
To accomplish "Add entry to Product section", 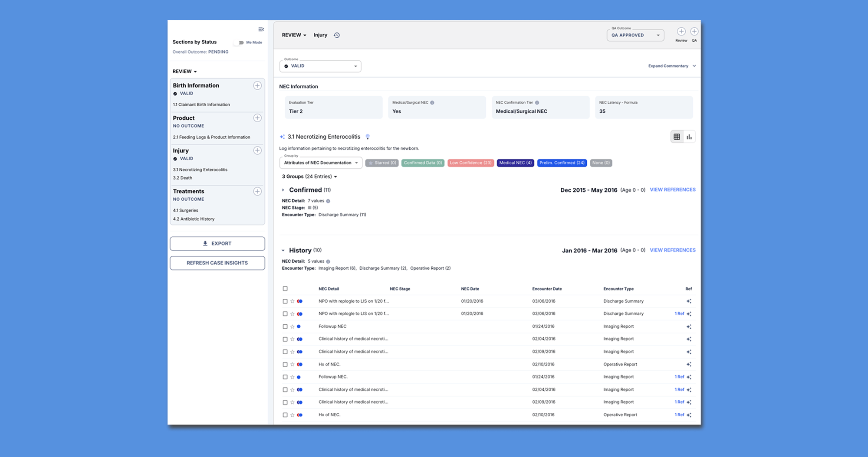I will coord(257,118).
